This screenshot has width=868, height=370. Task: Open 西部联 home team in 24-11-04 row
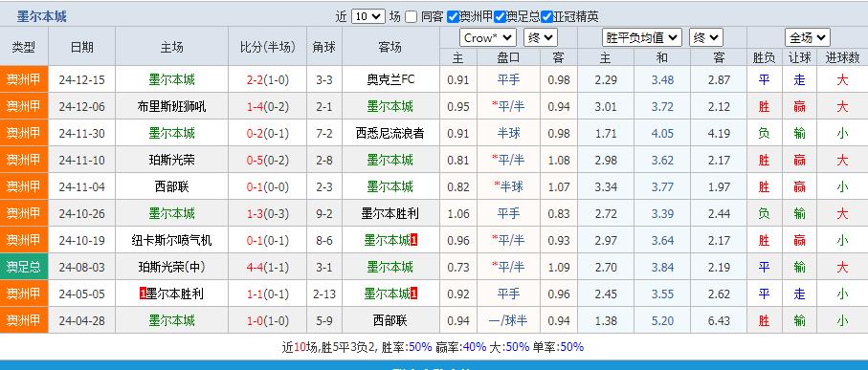point(171,187)
